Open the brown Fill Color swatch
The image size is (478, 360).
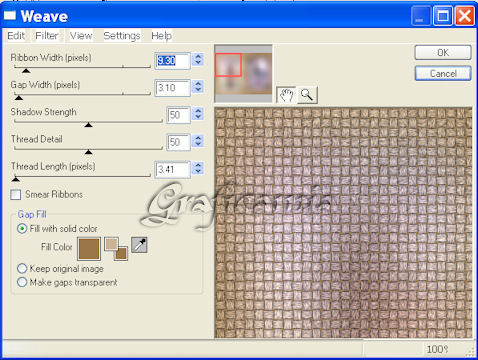89,249
